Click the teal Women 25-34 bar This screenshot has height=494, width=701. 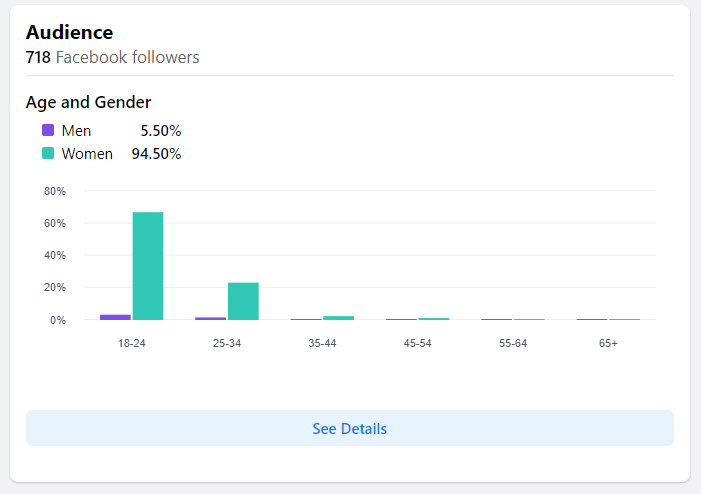pos(243,301)
